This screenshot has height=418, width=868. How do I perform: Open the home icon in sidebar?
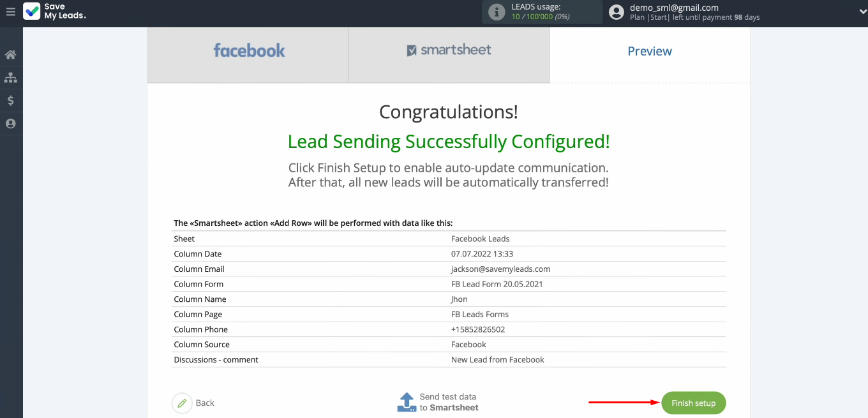tap(10, 55)
